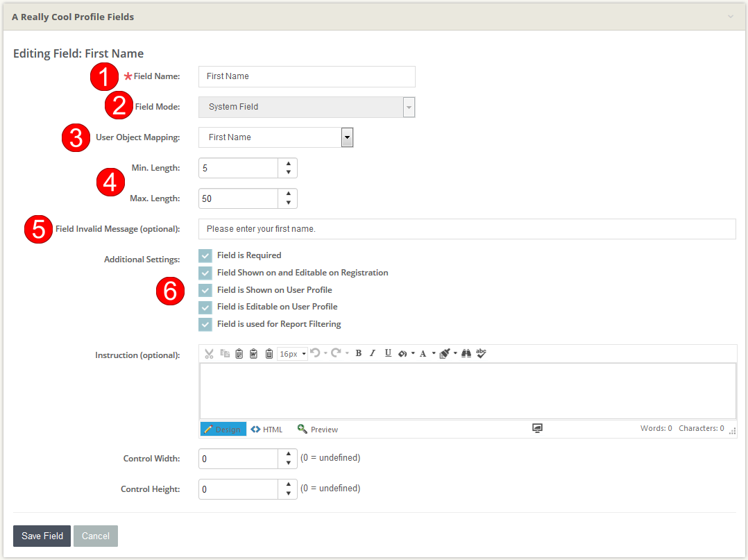
Task: Apply bold formatting in the Instruction editor
Action: 358,353
